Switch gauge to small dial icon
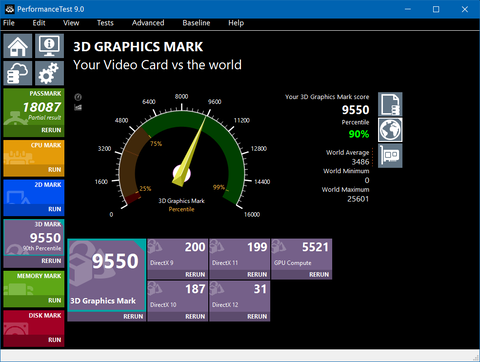480x362 pixels. pyautogui.click(x=78, y=97)
